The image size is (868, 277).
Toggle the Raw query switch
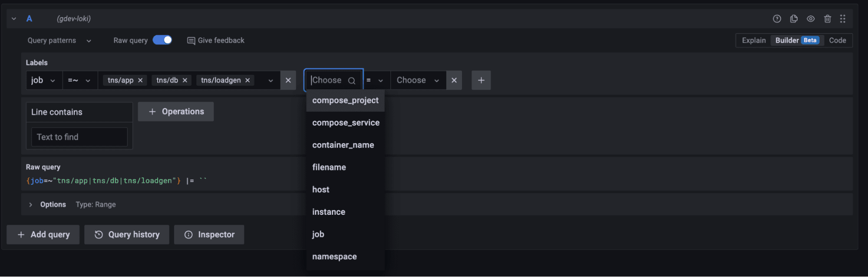162,40
